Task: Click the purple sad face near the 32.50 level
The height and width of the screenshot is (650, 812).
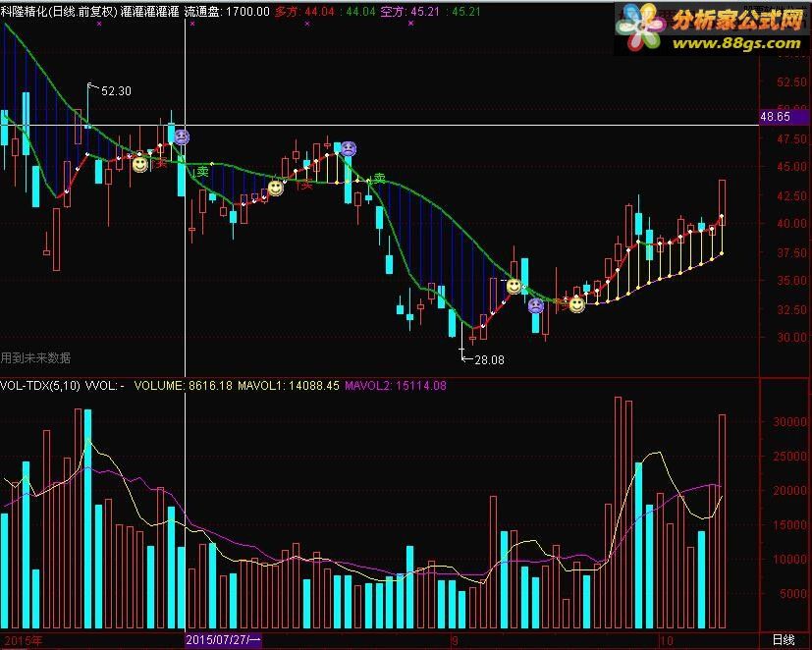Action: point(536,305)
